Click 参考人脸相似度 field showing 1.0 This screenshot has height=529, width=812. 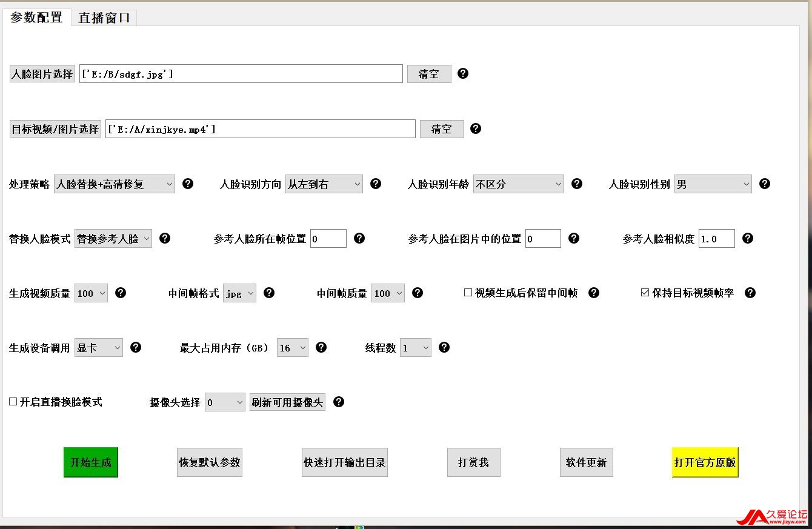[x=717, y=239]
